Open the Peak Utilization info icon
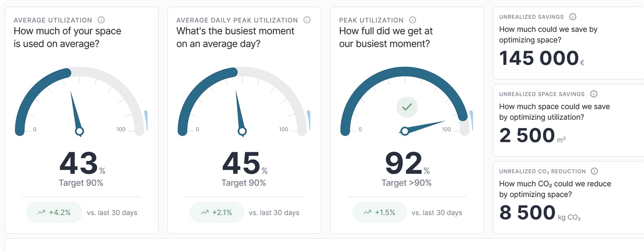This screenshot has height=252, width=644. [x=412, y=20]
